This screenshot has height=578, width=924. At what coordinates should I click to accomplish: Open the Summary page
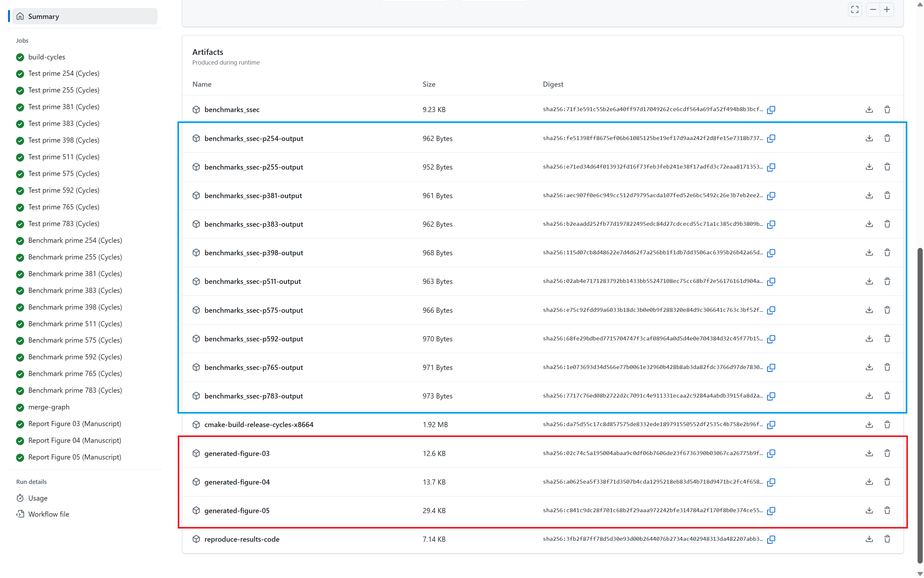[85, 16]
